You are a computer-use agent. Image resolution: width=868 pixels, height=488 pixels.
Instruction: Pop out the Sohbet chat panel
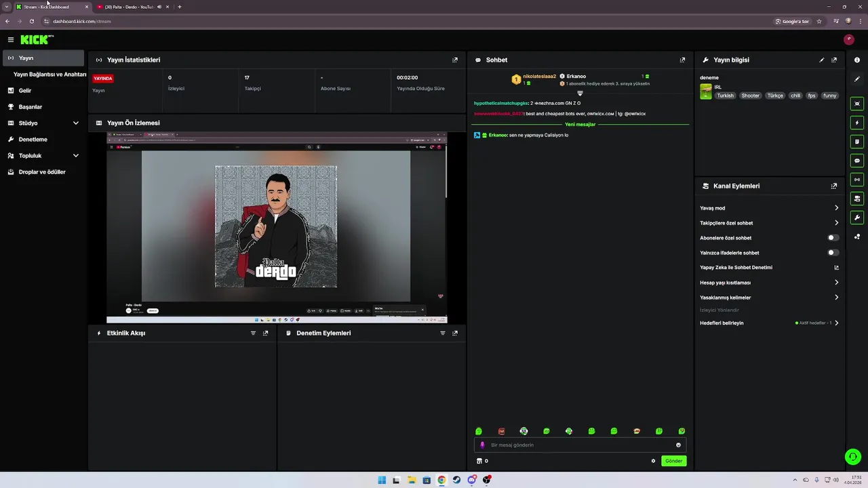click(682, 60)
